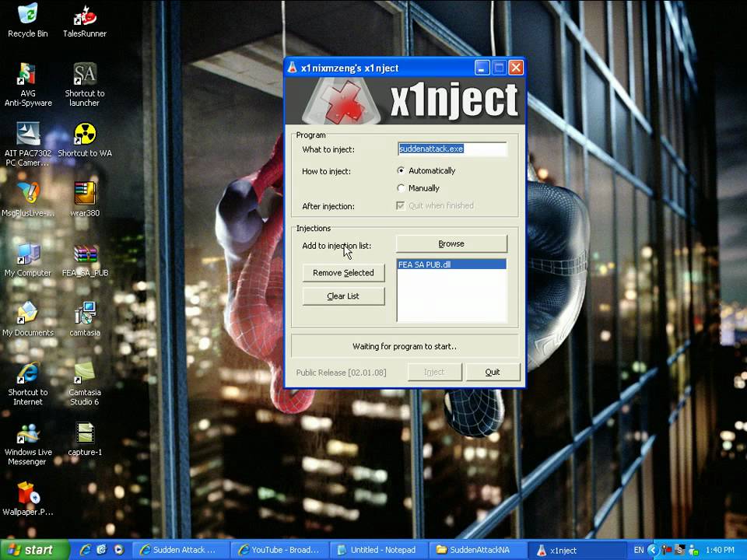Click x1nject flask icon in title bar

(293, 68)
